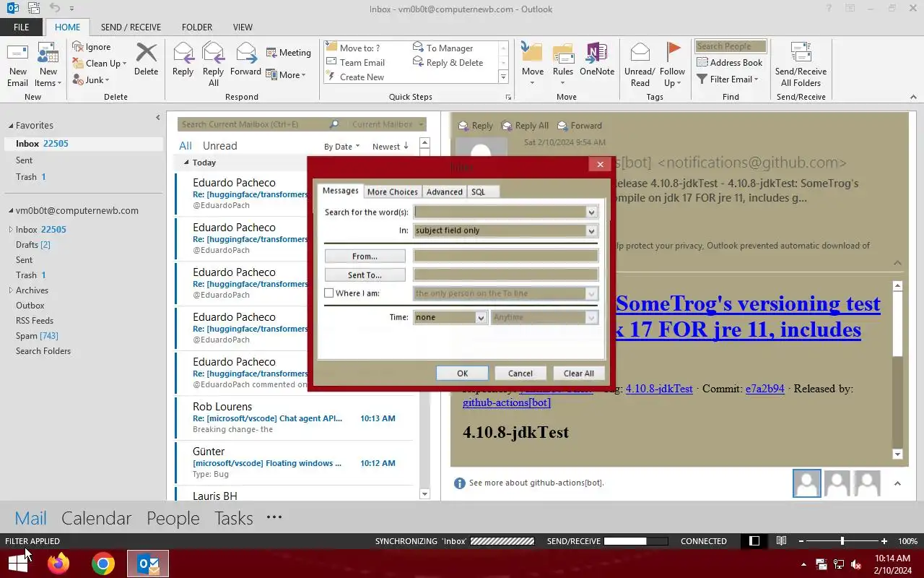Open the Rob Lourens email

click(x=294, y=418)
